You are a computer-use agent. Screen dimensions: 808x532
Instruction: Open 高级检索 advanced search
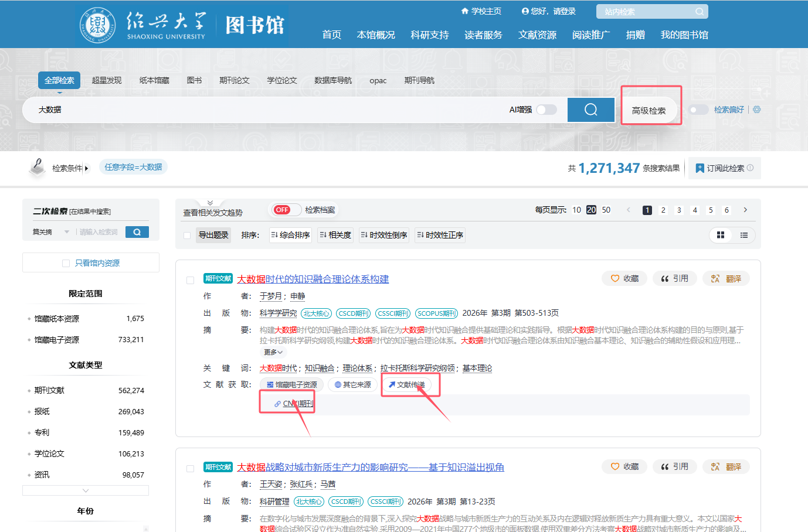click(649, 110)
